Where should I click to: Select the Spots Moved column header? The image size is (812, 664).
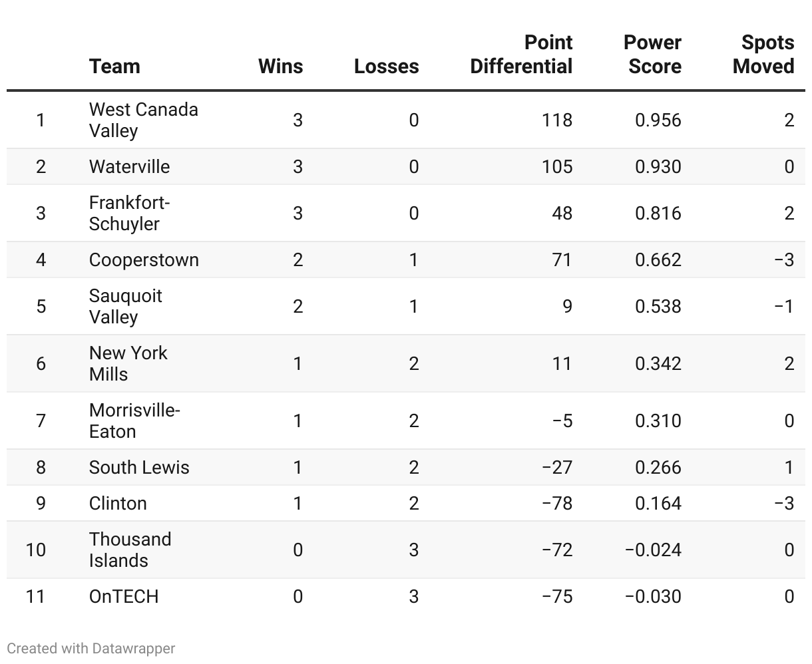pos(763,55)
